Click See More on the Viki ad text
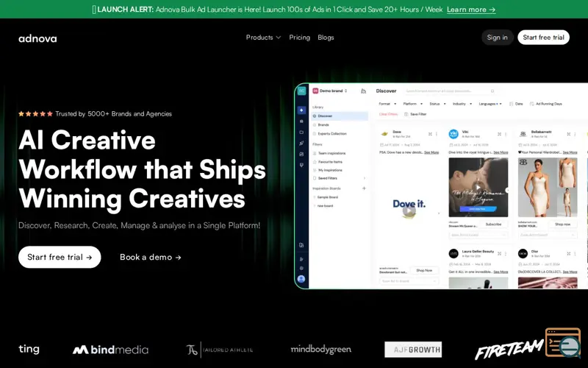This screenshot has width=588, height=368. 501,152
